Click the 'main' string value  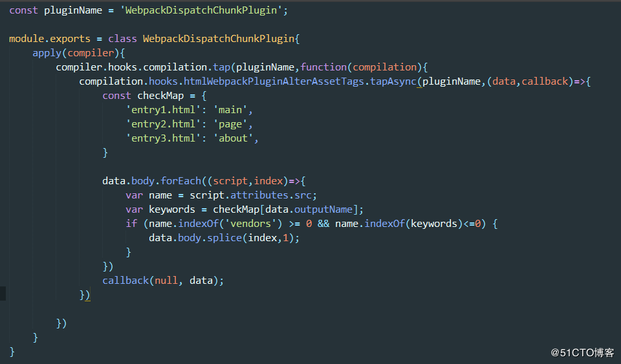230,110
